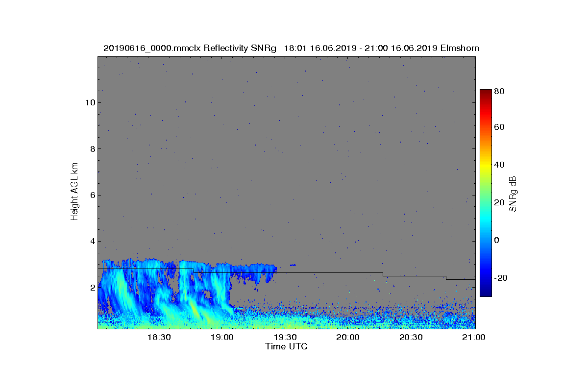Select the colorbar tick label -20
Image resolution: width=588 pixels, height=392 pixels.
coord(501,278)
